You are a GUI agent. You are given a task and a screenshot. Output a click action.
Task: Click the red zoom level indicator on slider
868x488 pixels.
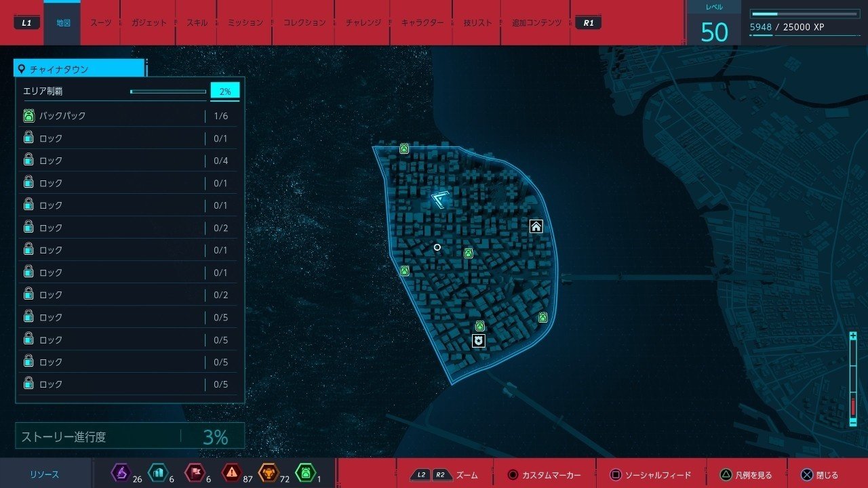[852, 406]
